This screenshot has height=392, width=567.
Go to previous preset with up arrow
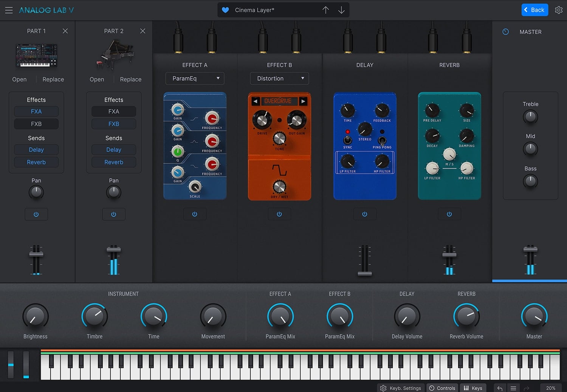(325, 10)
